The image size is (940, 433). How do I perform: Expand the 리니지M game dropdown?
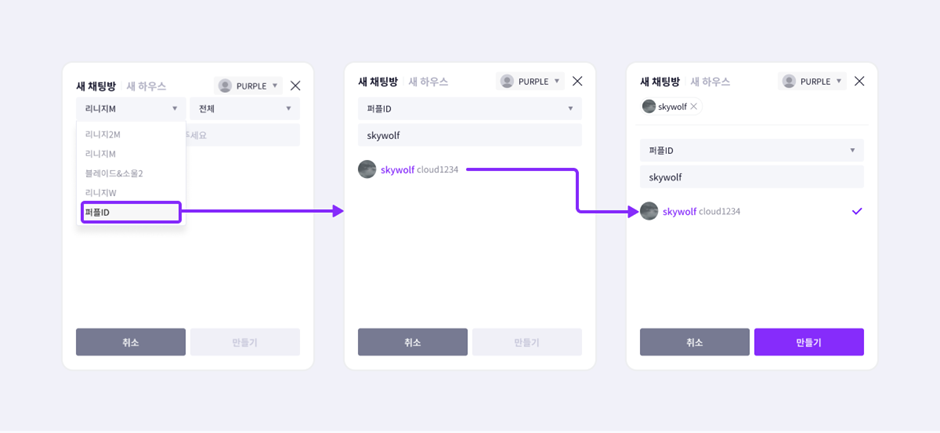tap(131, 109)
